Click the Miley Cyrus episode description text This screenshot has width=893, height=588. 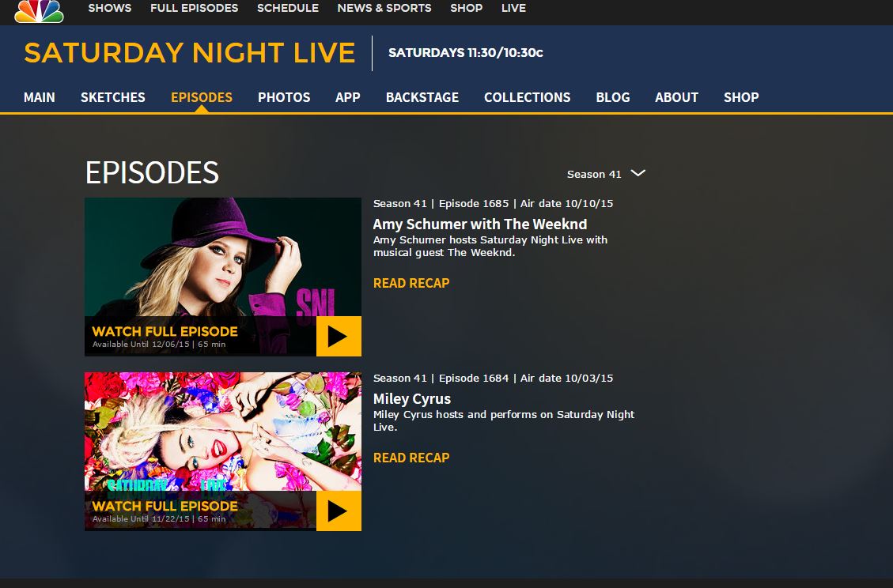click(x=504, y=420)
